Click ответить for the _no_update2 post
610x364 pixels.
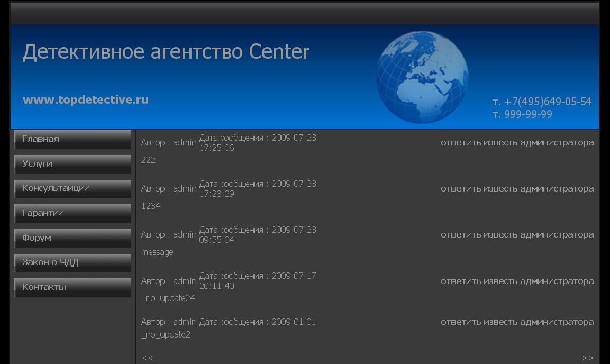[x=461, y=322]
